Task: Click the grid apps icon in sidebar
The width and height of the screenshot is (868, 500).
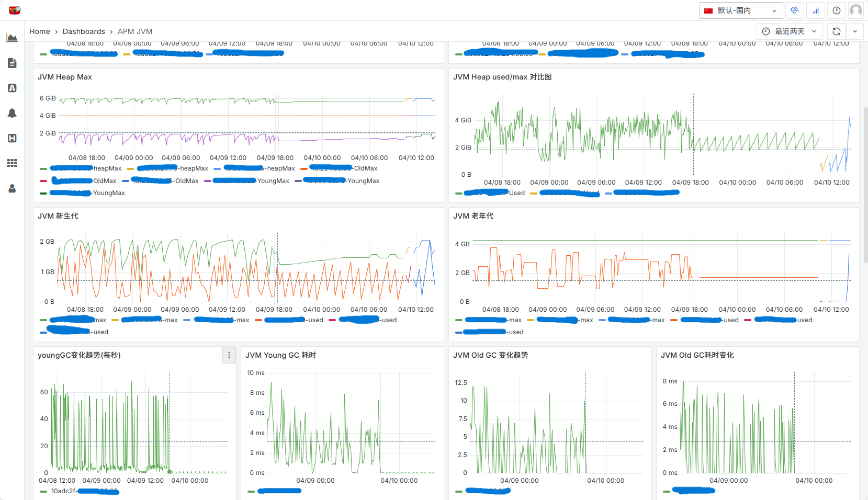Action: click(x=12, y=163)
